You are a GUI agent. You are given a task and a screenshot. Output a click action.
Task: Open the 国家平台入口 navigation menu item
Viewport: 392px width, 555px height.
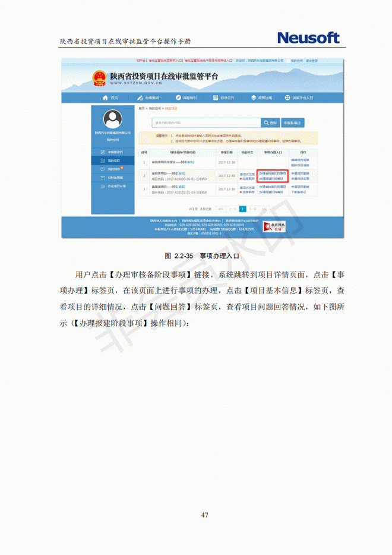pos(302,97)
